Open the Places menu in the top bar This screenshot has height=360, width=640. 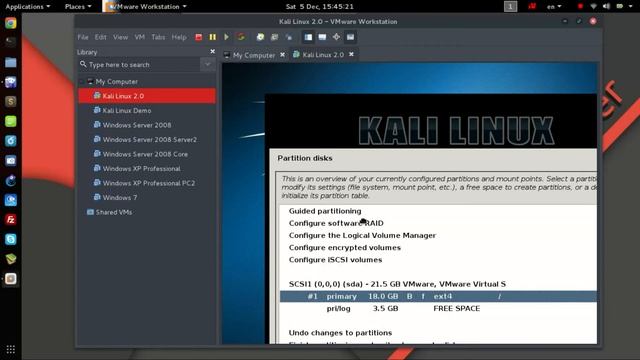(x=78, y=7)
